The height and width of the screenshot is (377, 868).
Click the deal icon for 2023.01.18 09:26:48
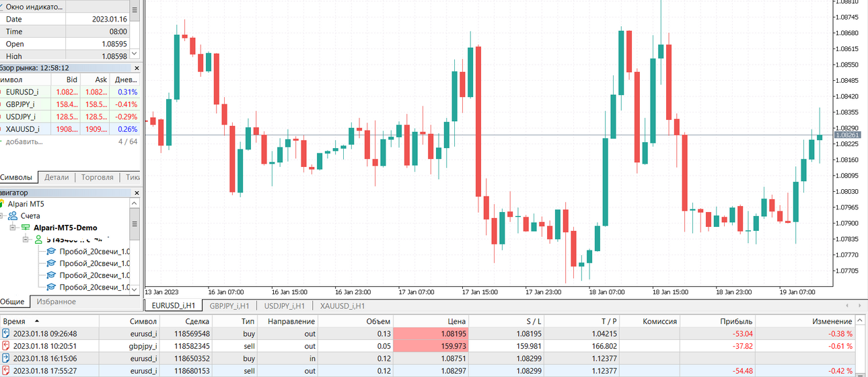[6, 333]
